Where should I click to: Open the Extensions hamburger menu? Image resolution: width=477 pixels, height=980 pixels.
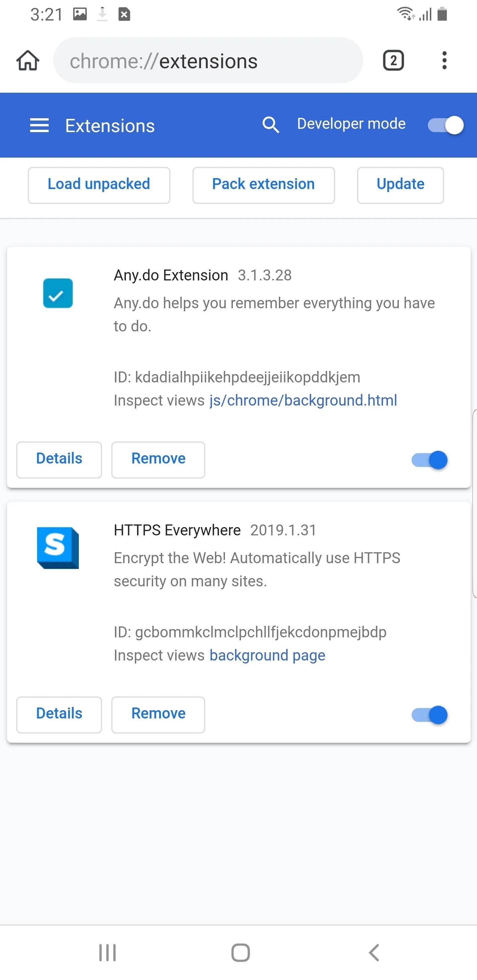[40, 125]
